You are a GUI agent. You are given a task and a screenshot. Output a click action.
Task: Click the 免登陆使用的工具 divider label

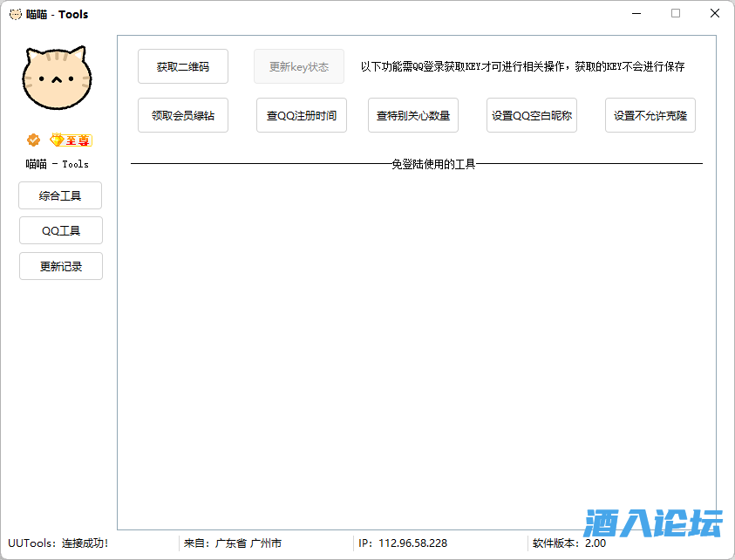click(433, 164)
